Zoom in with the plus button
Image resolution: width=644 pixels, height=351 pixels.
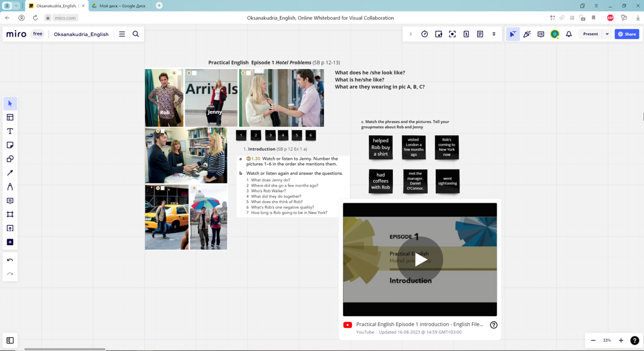[x=621, y=340]
